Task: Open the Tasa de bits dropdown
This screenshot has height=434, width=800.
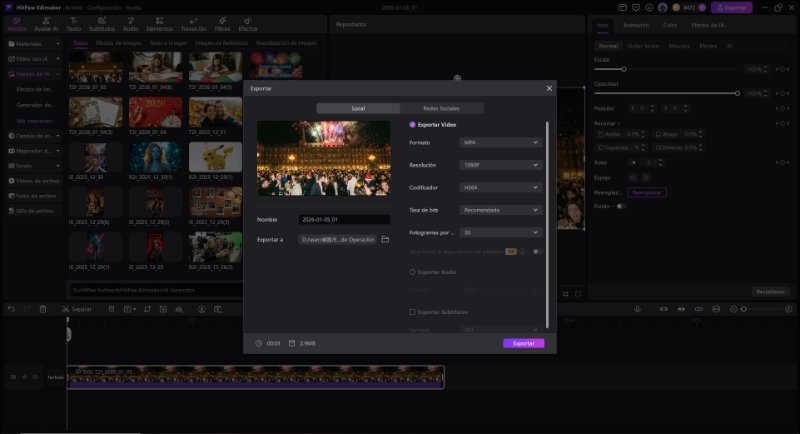Action: (501, 210)
